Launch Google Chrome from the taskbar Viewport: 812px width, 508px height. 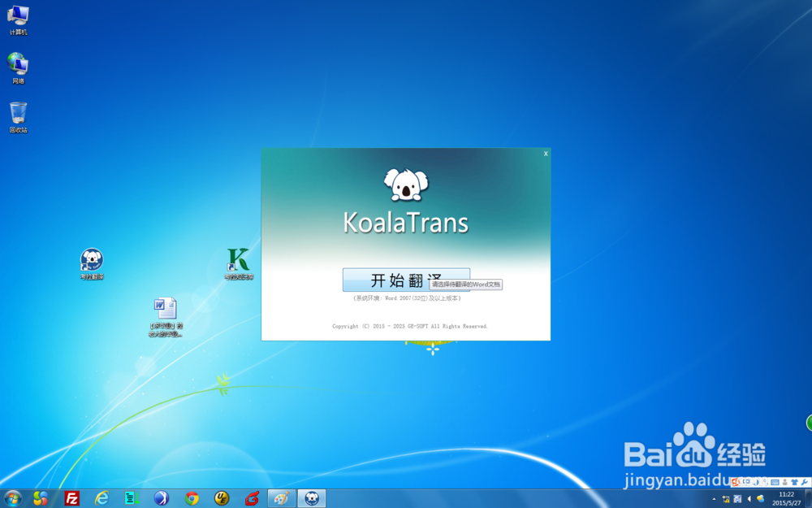[x=192, y=499]
